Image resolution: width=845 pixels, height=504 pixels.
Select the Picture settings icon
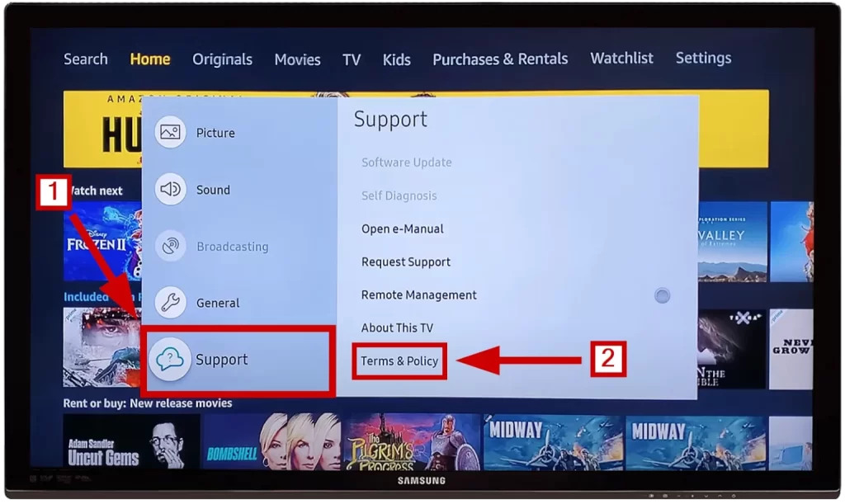pos(170,132)
